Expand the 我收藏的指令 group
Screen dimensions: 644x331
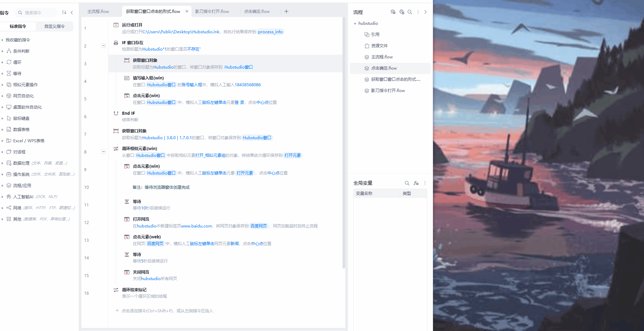tap(2, 40)
